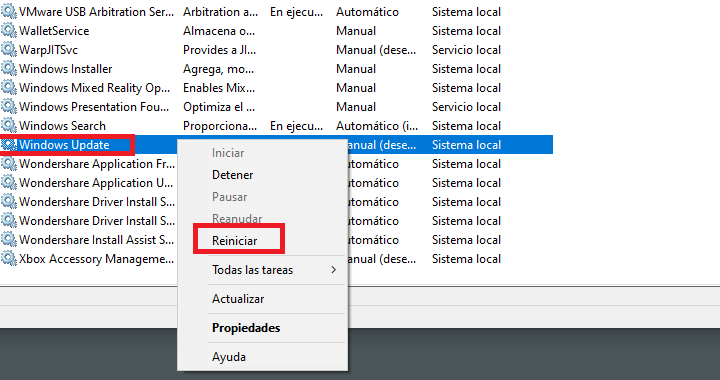Click the 'Agrega, mo...' description cell
This screenshot has width=720, height=380.
(219, 69)
